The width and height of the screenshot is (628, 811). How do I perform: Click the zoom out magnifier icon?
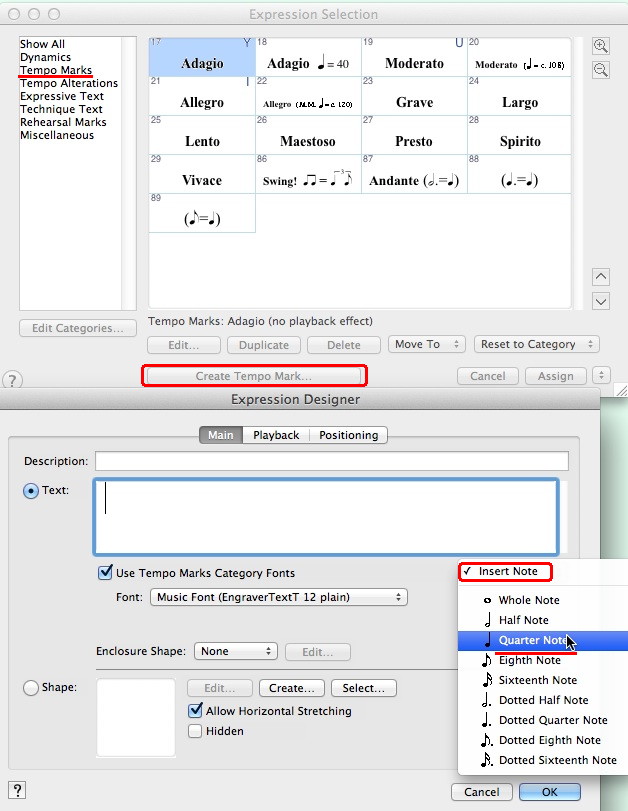click(601, 69)
